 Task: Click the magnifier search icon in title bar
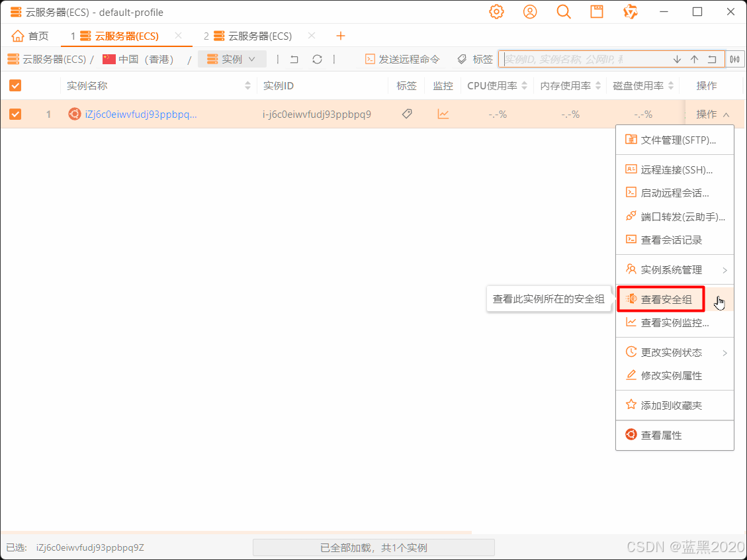pyautogui.click(x=564, y=12)
